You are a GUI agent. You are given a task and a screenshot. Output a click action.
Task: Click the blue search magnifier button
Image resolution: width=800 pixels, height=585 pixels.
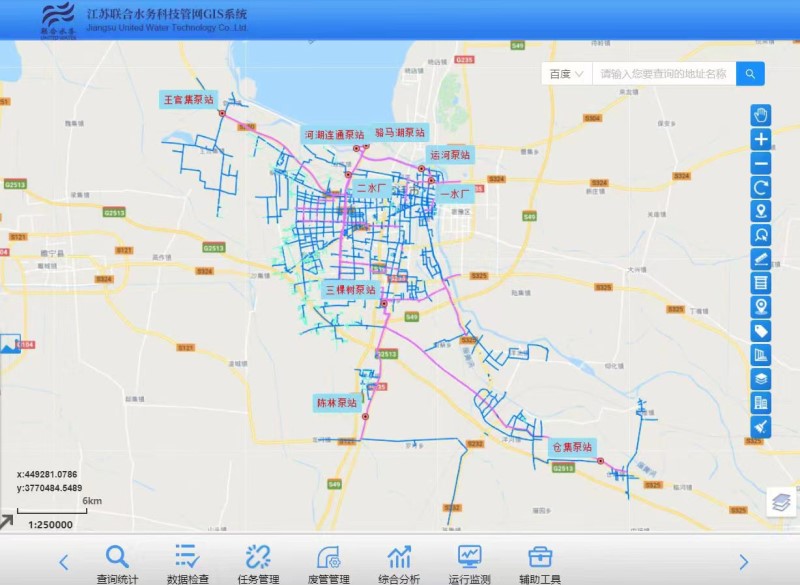point(750,74)
